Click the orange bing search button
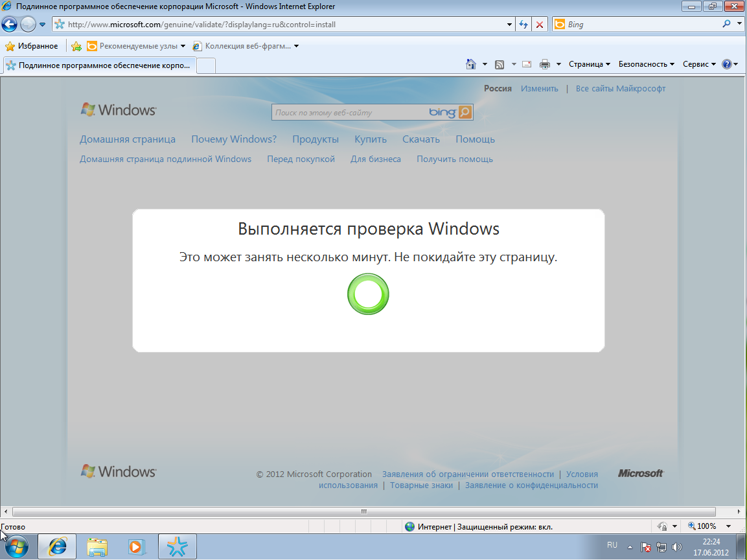This screenshot has height=560, width=747. pyautogui.click(x=465, y=113)
